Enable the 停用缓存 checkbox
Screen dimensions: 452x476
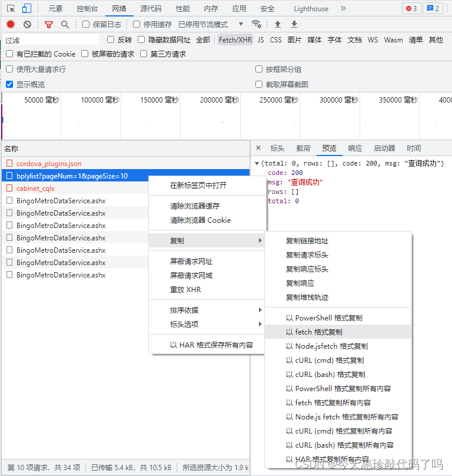137,24
